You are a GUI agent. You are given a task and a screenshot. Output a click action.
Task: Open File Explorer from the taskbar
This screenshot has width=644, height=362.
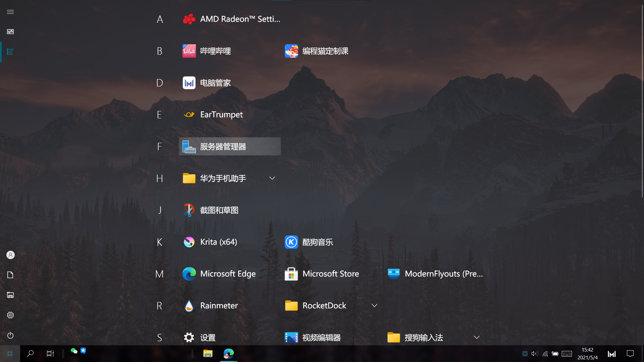[x=208, y=354]
